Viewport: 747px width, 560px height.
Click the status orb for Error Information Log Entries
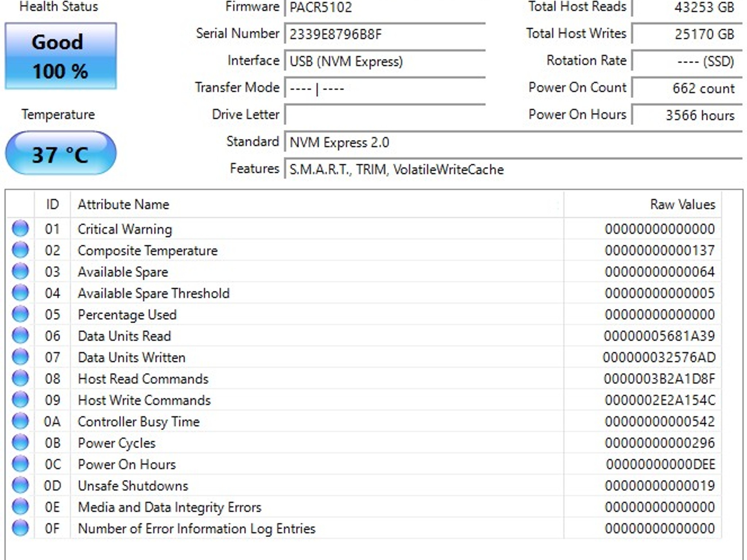(x=20, y=528)
